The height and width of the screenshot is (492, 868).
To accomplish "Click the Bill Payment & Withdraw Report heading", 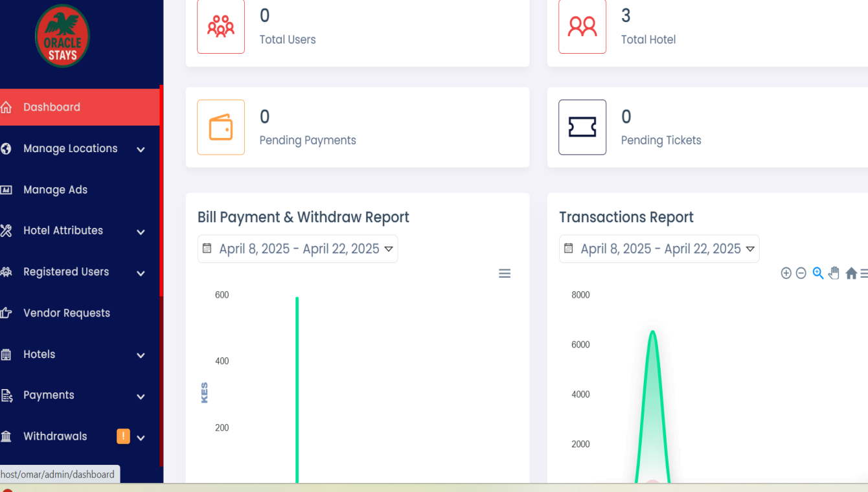I will [x=303, y=217].
